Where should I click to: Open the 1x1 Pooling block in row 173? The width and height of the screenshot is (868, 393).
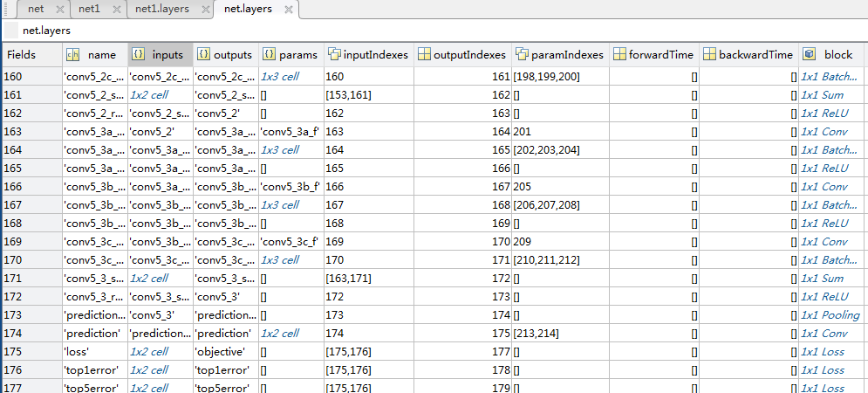pyautogui.click(x=830, y=315)
